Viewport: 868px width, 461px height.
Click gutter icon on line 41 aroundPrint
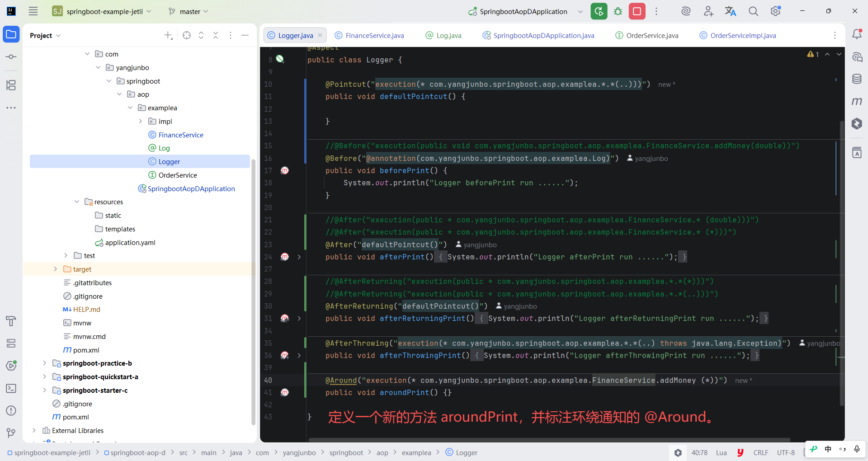click(x=285, y=392)
